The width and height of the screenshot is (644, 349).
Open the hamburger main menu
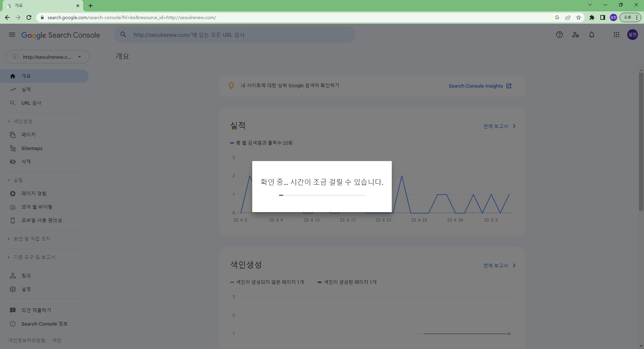[x=12, y=35]
